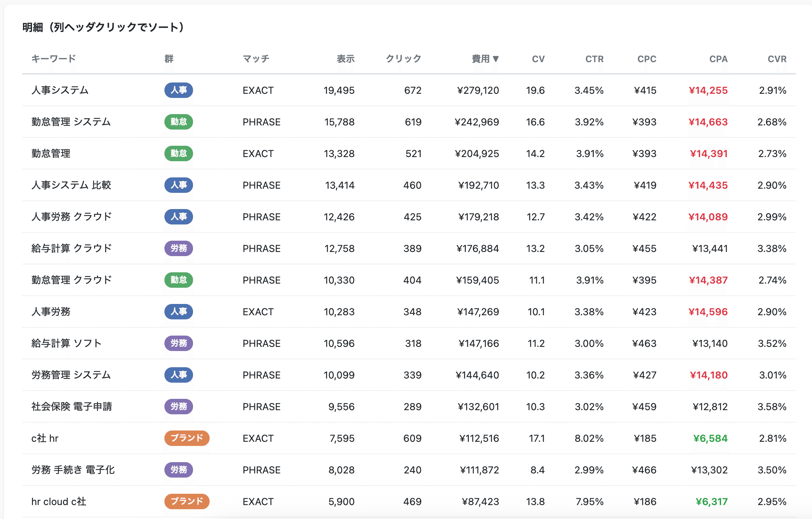Click the green CPA value ¥6,584
This screenshot has height=519, width=812.
[x=710, y=438]
